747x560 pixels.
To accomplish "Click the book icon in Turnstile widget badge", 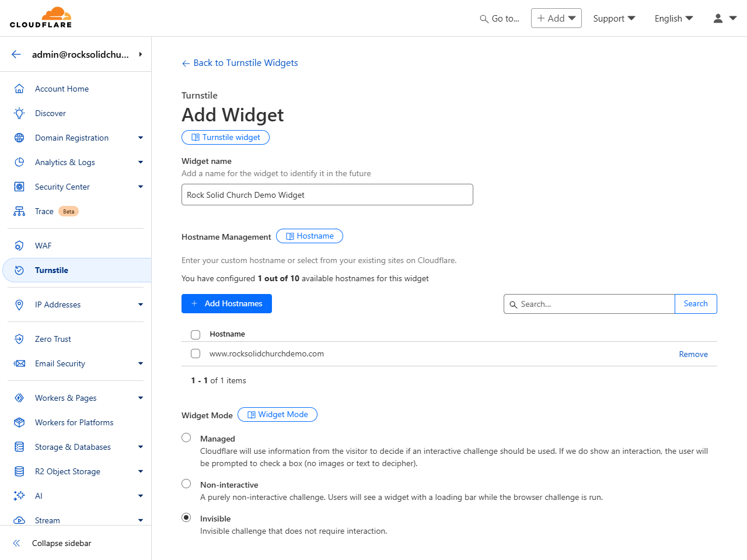I will coord(196,138).
